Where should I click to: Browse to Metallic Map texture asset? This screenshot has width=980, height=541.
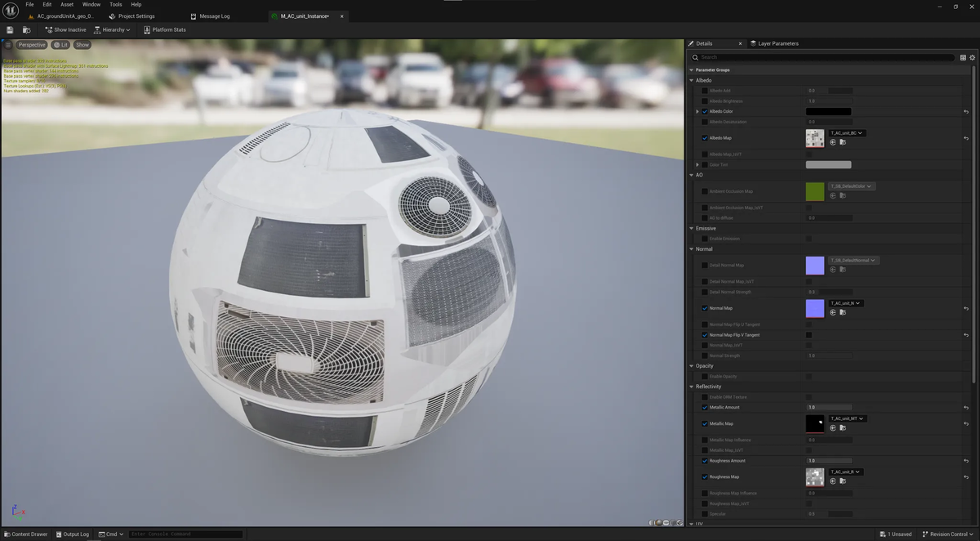tap(842, 427)
